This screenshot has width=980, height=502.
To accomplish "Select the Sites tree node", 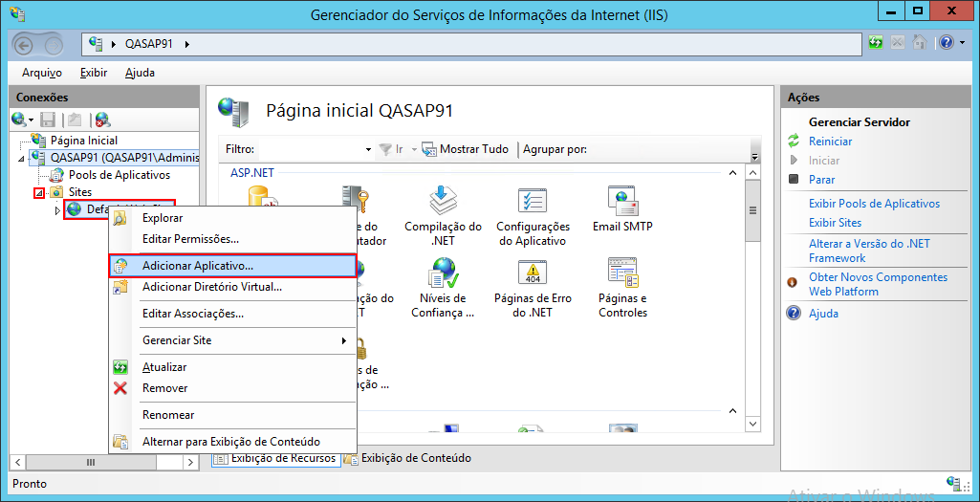I will click(x=80, y=192).
